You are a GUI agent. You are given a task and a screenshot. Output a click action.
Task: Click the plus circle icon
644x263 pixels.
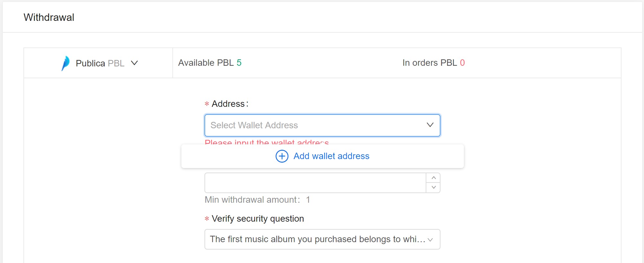[x=282, y=156]
